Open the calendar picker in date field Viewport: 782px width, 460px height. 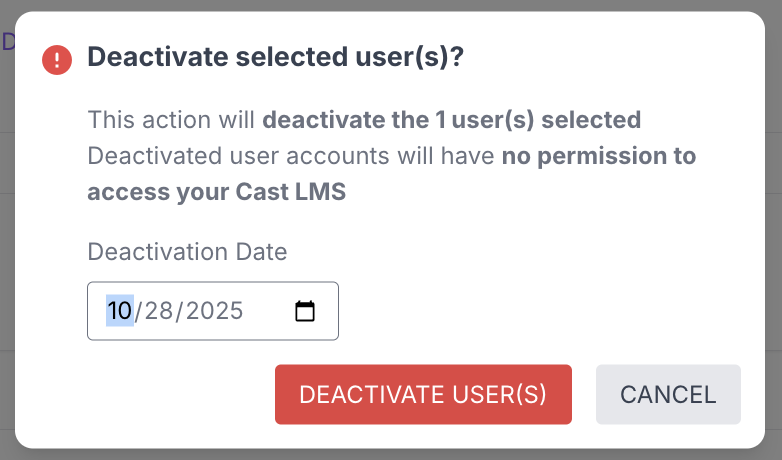pyautogui.click(x=305, y=311)
